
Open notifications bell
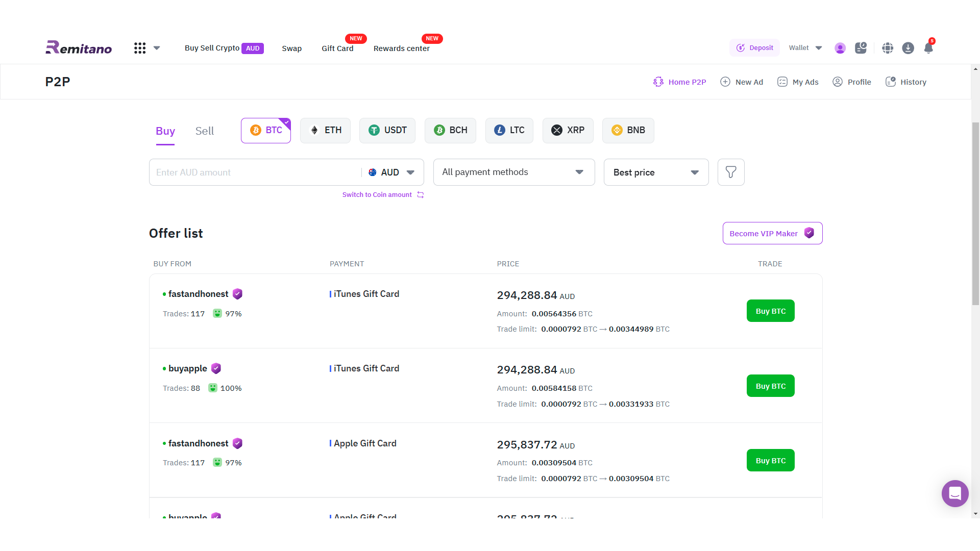tap(928, 48)
